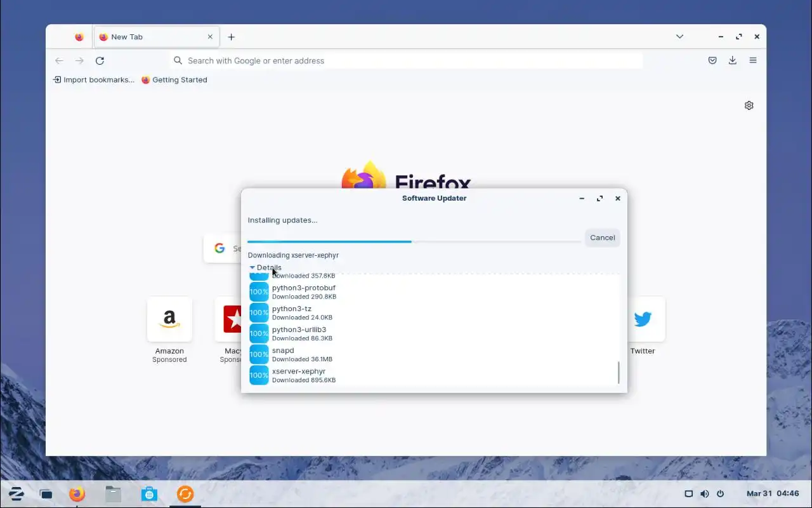Open Files from the taskbar

coord(113,494)
